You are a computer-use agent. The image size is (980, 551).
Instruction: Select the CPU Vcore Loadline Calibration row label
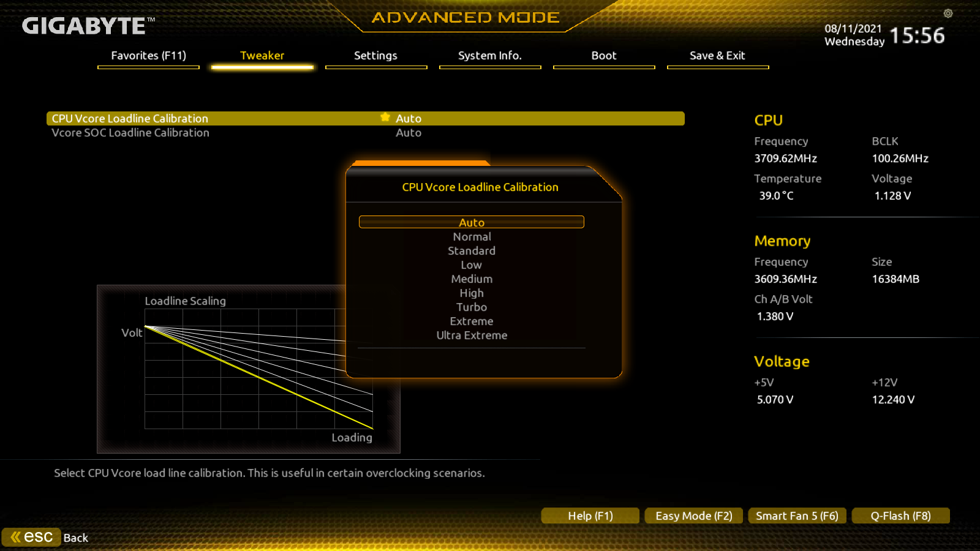coord(130,119)
